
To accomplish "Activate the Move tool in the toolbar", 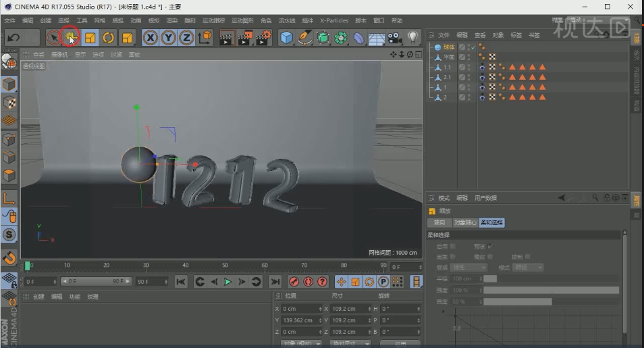I will [x=72, y=38].
